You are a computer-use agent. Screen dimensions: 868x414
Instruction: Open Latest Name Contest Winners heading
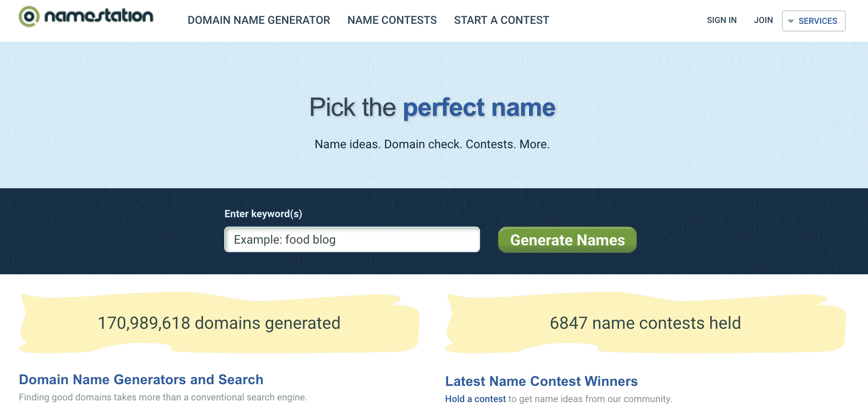541,381
